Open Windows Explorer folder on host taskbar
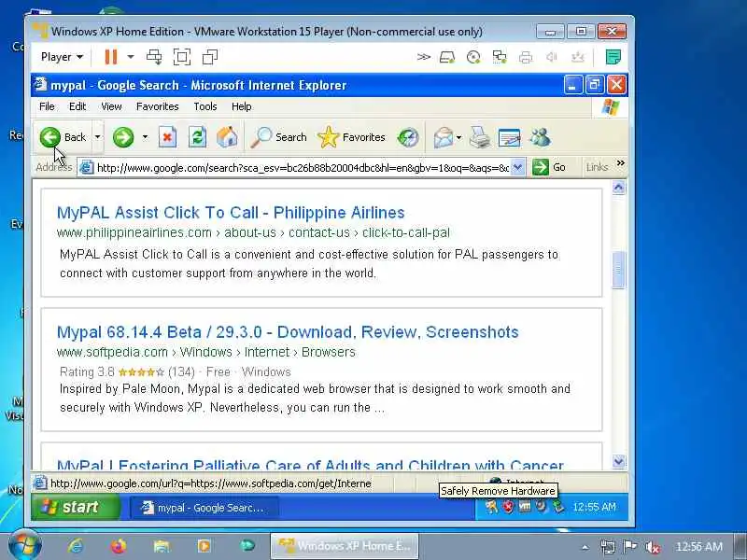Image resolution: width=747 pixels, height=560 pixels. 162,546
